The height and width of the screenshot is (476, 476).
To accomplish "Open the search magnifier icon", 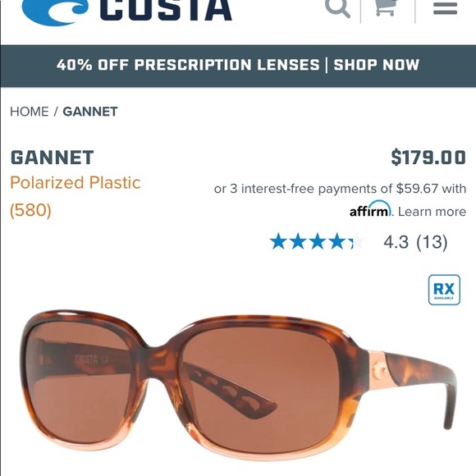I will tap(337, 7).
